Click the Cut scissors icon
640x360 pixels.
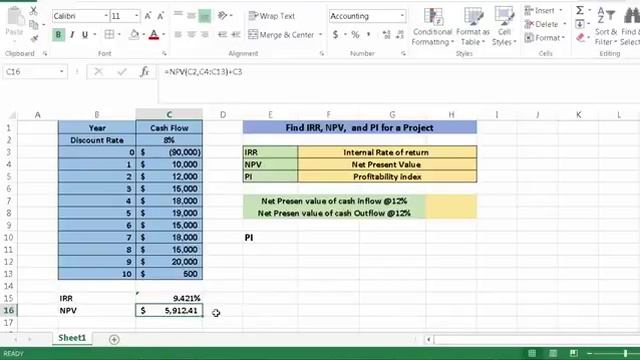coord(33,11)
